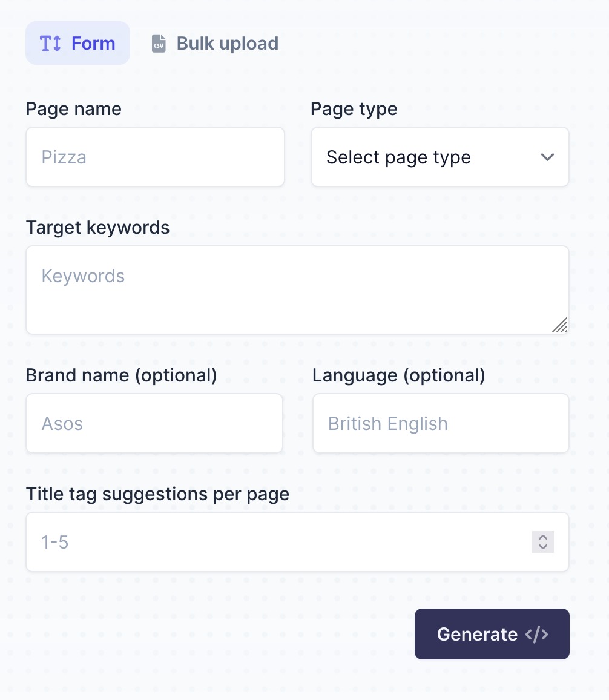Click the CSV file icon next to Bulk upload
The width and height of the screenshot is (609, 700).
[x=158, y=43]
